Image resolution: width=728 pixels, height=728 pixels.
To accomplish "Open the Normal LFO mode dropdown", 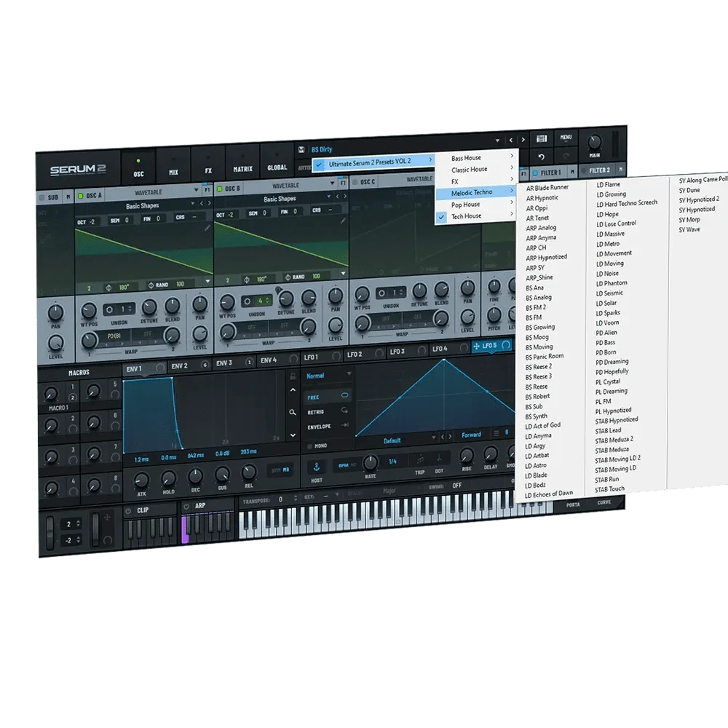I will point(329,376).
